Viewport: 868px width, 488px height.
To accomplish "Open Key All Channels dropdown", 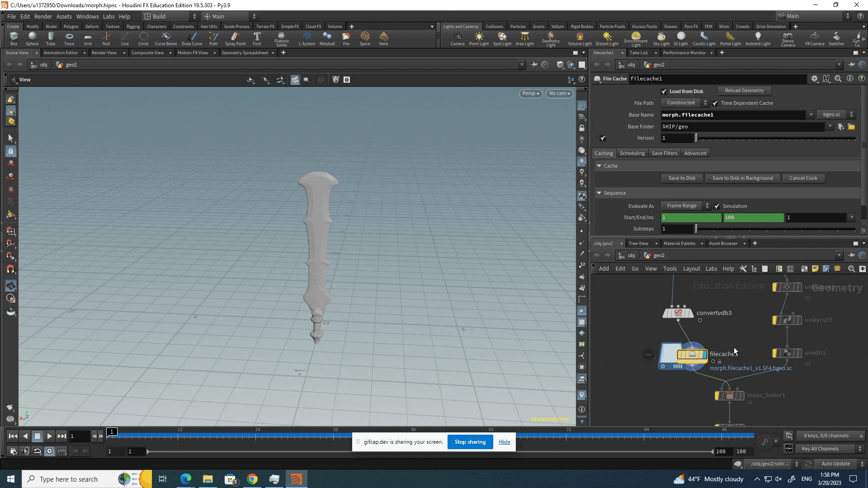I will [x=830, y=449].
